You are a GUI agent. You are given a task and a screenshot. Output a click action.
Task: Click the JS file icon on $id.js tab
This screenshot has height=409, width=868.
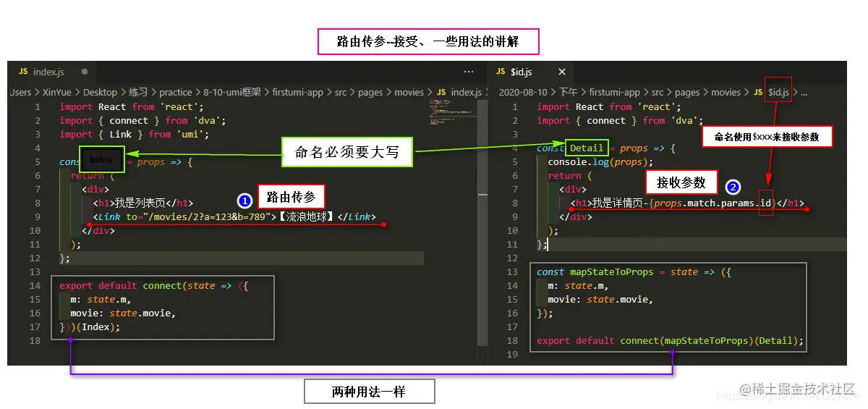point(501,72)
